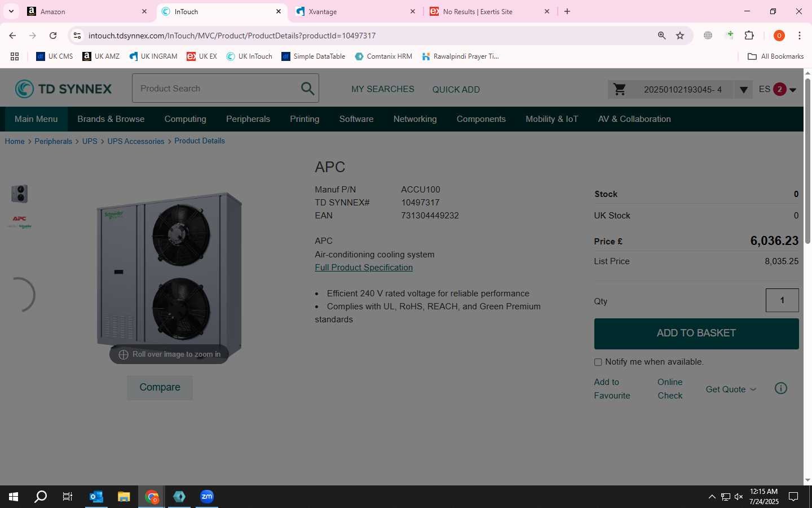Open UK CMS bookmark
This screenshot has width=812, height=508.
tap(55, 56)
